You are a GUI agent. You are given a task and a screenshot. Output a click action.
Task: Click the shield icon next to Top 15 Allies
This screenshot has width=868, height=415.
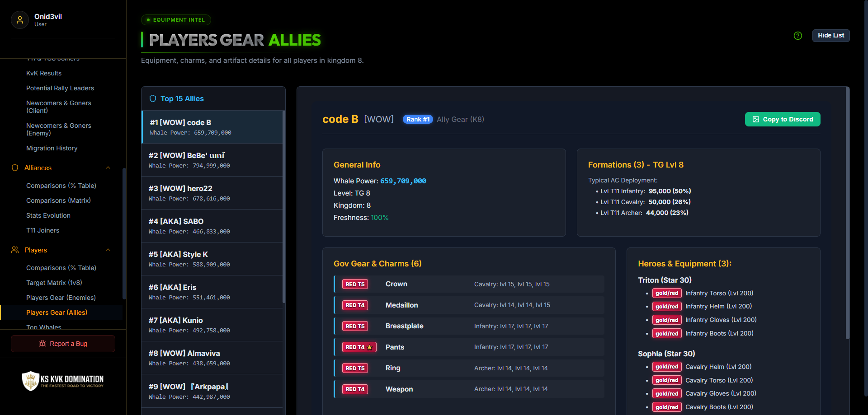coord(153,98)
